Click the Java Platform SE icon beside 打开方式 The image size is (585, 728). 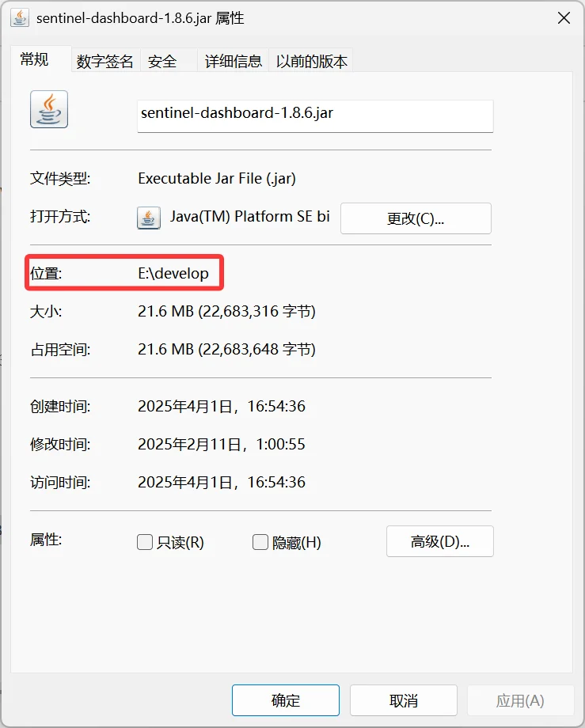(x=149, y=218)
